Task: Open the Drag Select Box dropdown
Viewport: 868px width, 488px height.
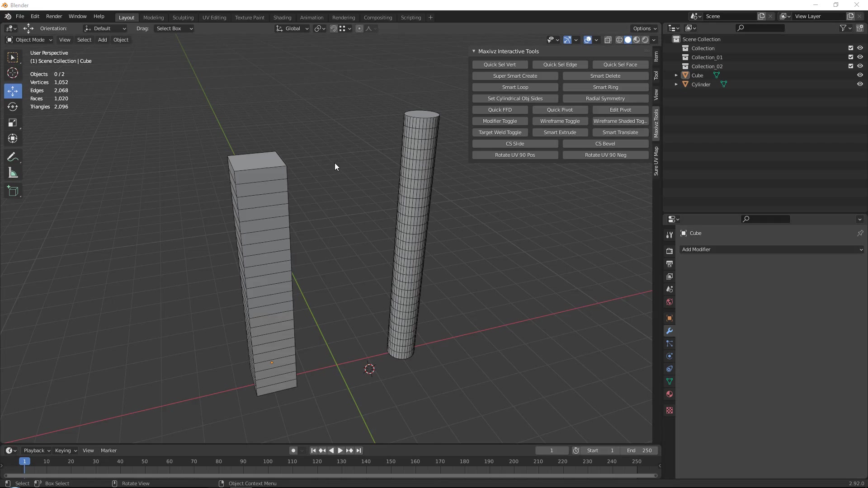Action: pos(174,28)
